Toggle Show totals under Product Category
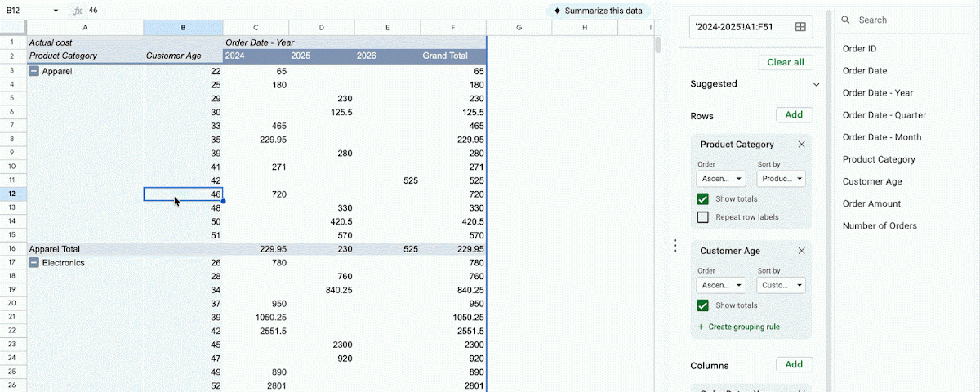Viewport: 980px width, 392px height. pos(702,199)
